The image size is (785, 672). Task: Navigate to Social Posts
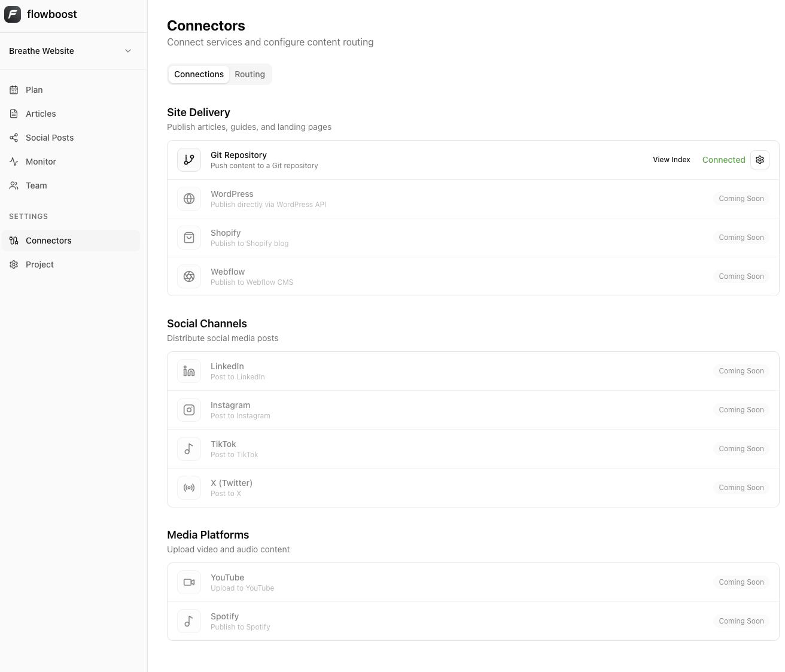pos(50,138)
